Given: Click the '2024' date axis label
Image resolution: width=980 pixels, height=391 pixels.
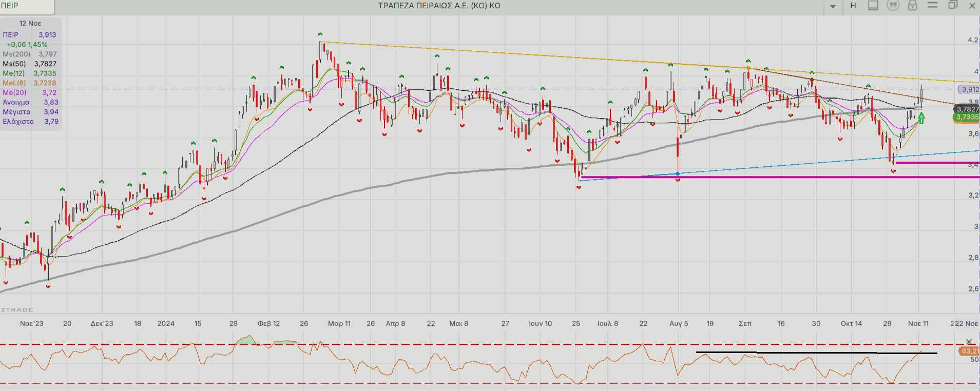Looking at the screenshot, I should click(166, 323).
